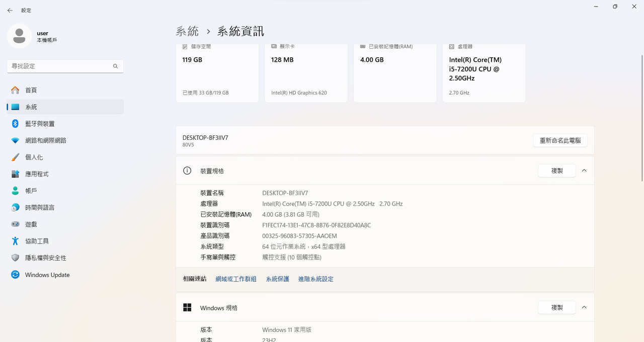Click the back arrow in the Settings header
The height and width of the screenshot is (342, 644).
pyautogui.click(x=10, y=10)
